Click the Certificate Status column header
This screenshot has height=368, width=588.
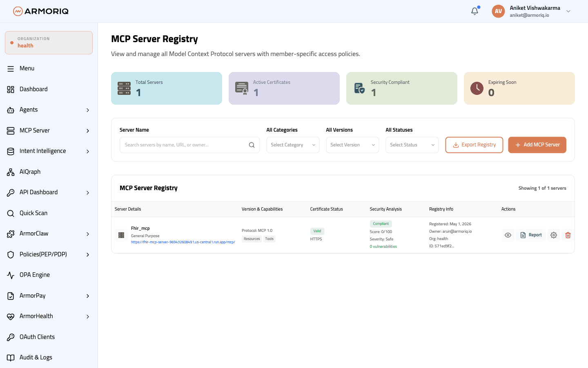[x=327, y=209]
